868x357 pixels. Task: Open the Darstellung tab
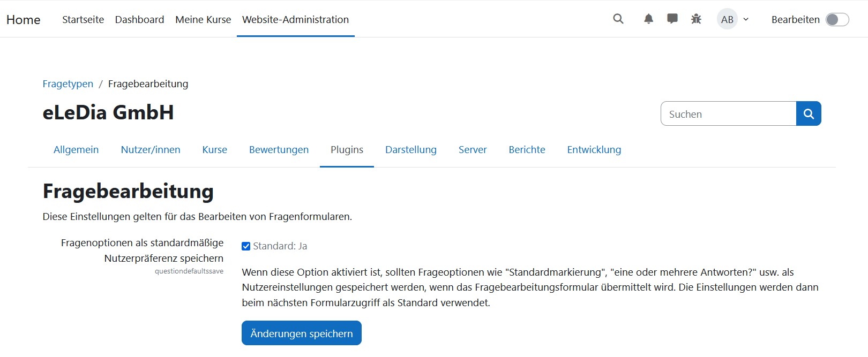pyautogui.click(x=410, y=150)
